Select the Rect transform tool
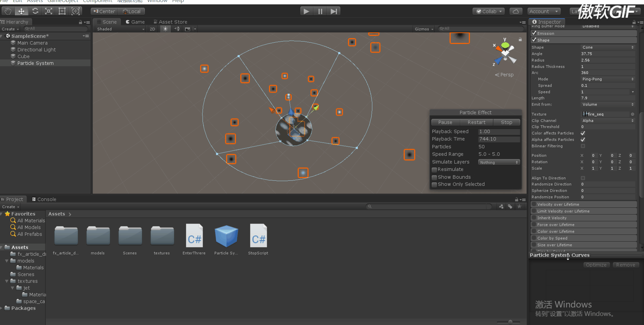The height and width of the screenshot is (325, 644). point(62,11)
